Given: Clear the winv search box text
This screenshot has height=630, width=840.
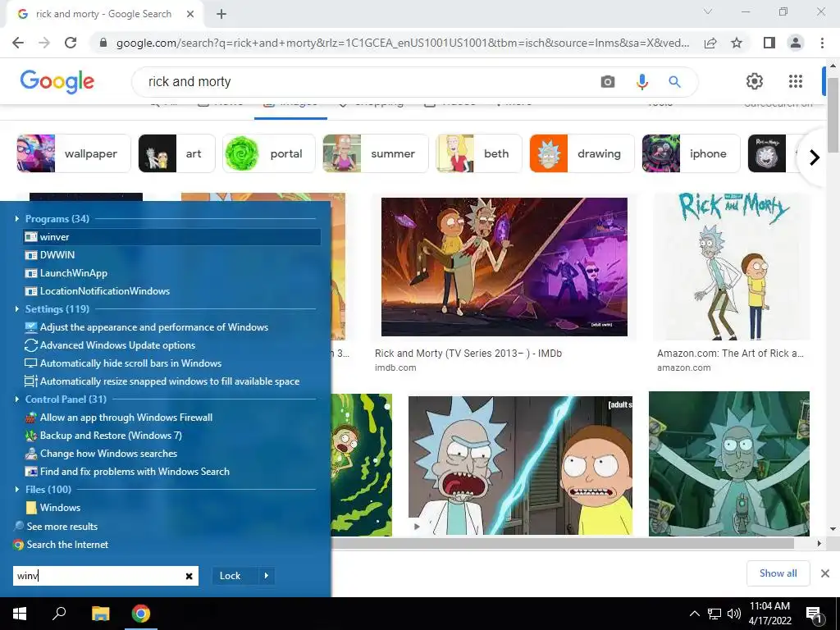Looking at the screenshot, I should coord(189,576).
